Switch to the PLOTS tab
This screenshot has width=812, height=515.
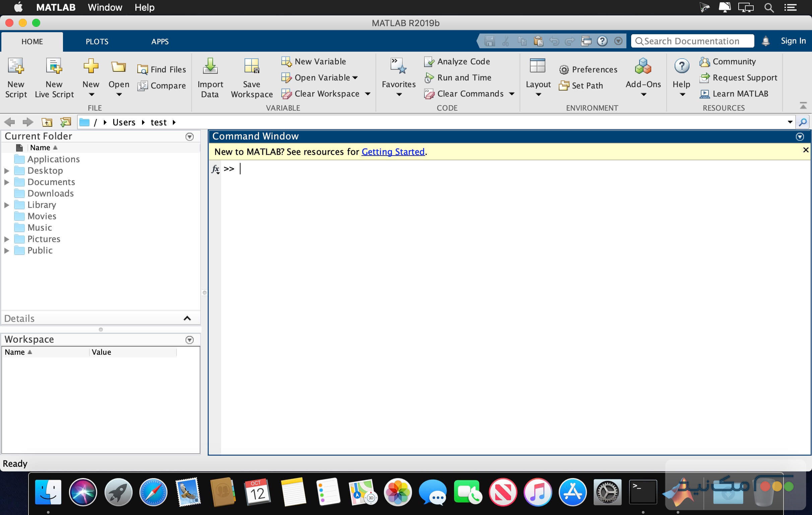tap(97, 41)
